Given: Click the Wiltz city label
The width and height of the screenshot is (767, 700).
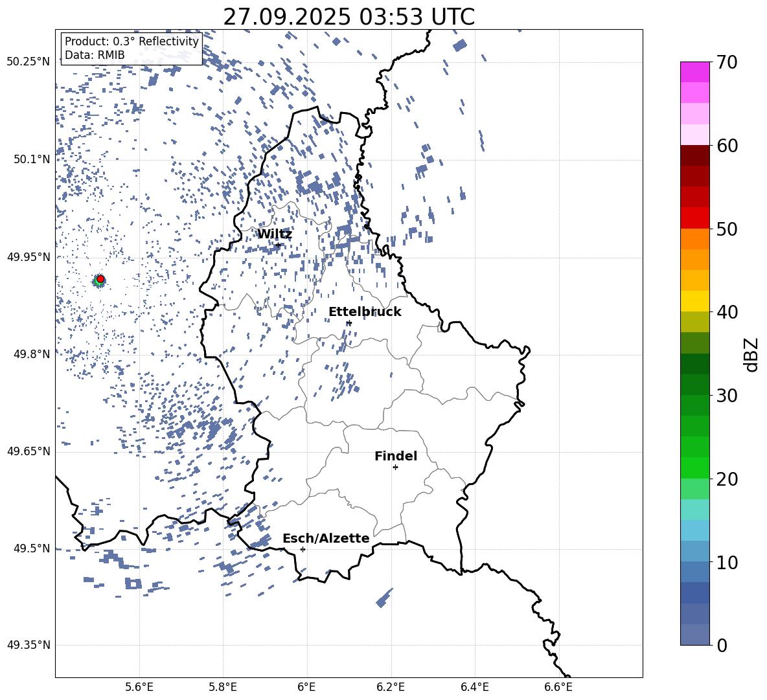Looking at the screenshot, I should [275, 234].
